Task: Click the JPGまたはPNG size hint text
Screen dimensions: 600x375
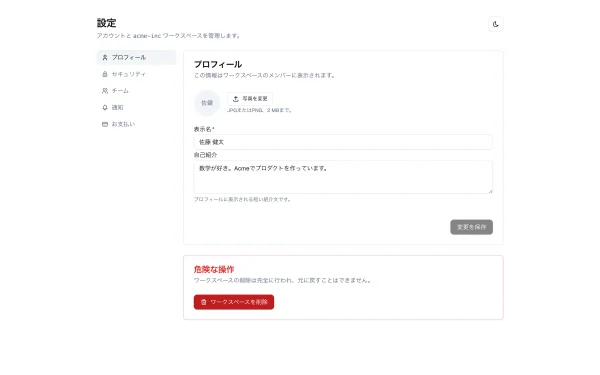Action: [x=260, y=110]
